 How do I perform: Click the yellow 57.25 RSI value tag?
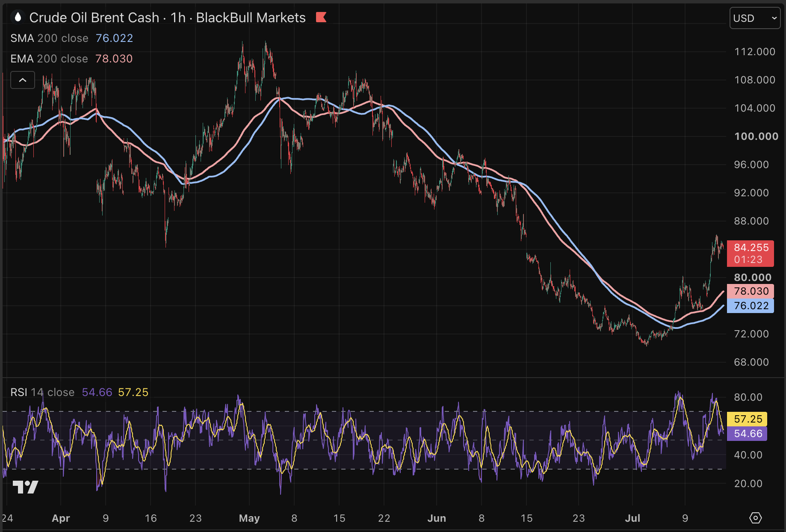[748, 419]
